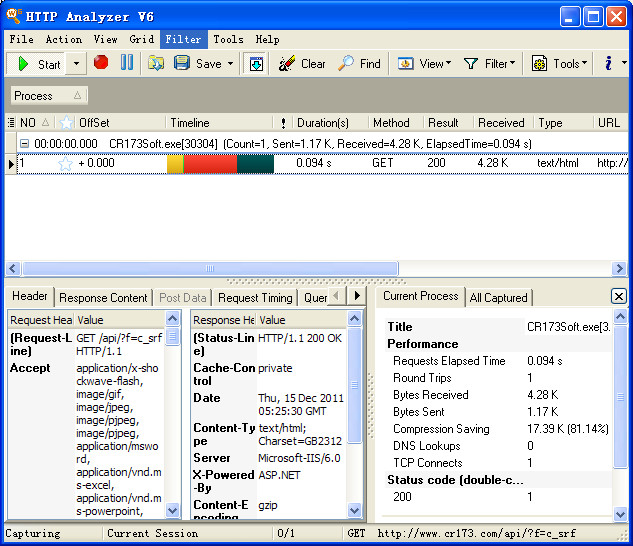Open the Start button dropdown arrow
Viewport: 633px width, 546px height.
click(77, 64)
